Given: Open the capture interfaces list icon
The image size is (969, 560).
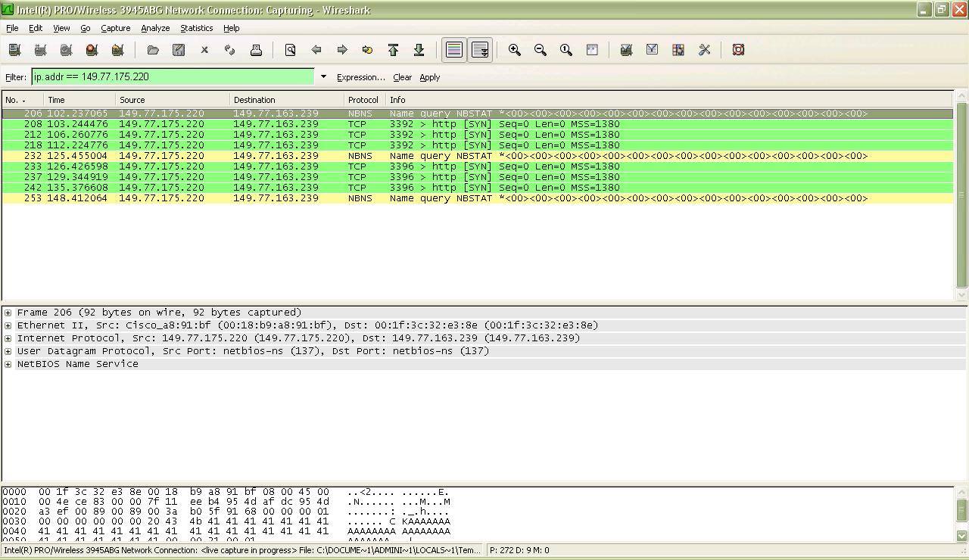Looking at the screenshot, I should click(14, 50).
